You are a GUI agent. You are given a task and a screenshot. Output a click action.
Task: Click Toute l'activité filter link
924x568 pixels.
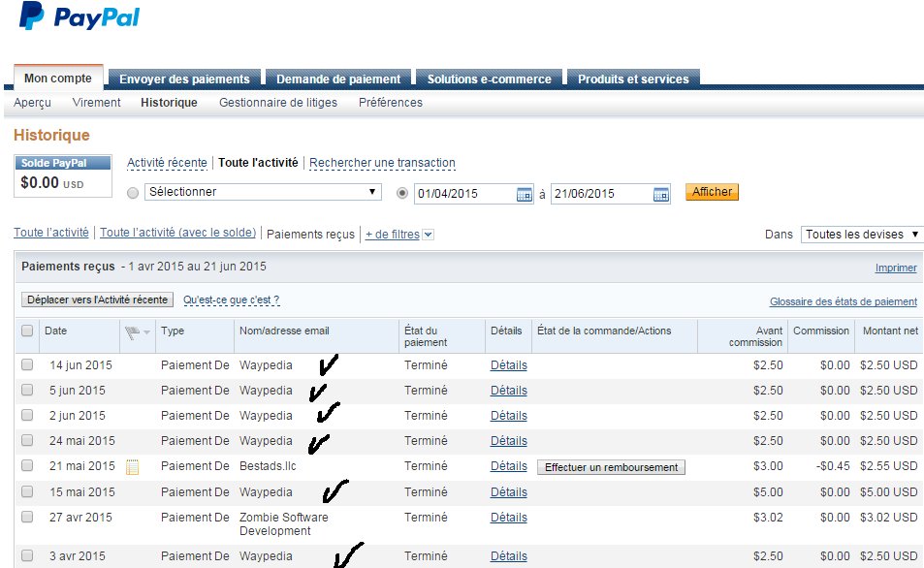pyautogui.click(x=51, y=233)
